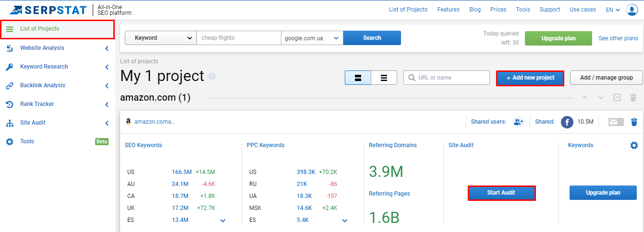Move amazon.com group up with arrow
Image resolution: width=644 pixels, height=232 pixels.
[x=584, y=97]
